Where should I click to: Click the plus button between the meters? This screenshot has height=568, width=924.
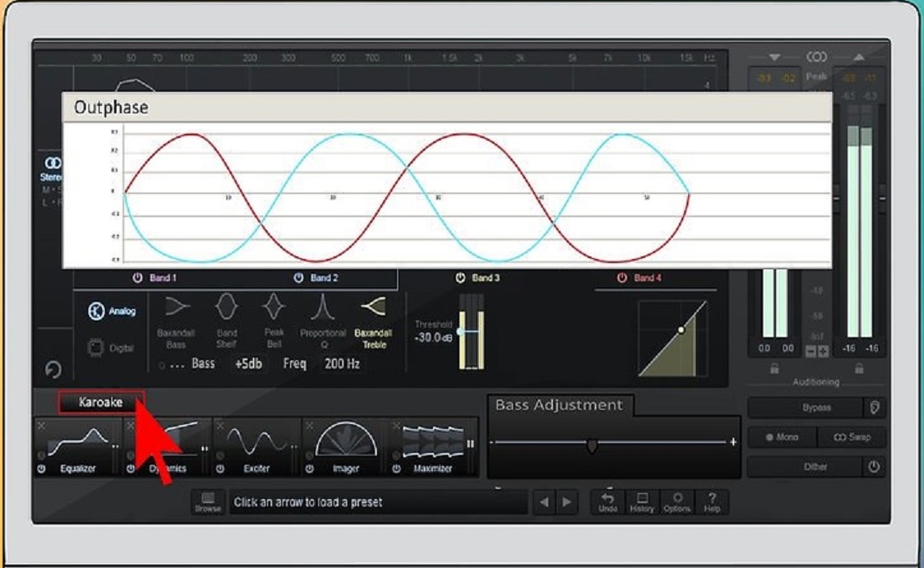pos(824,352)
